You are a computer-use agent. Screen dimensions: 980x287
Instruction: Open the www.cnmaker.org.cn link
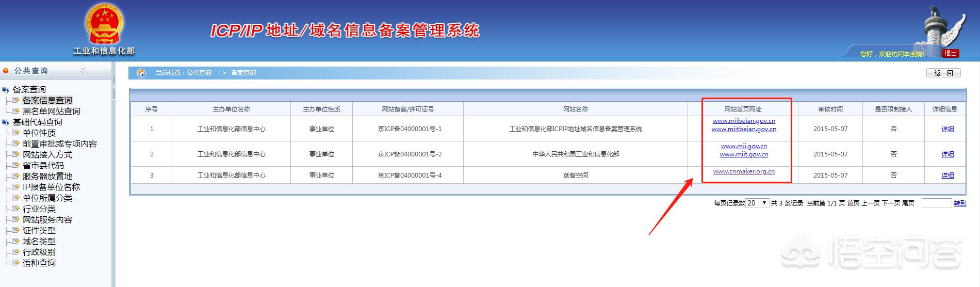coord(744,171)
